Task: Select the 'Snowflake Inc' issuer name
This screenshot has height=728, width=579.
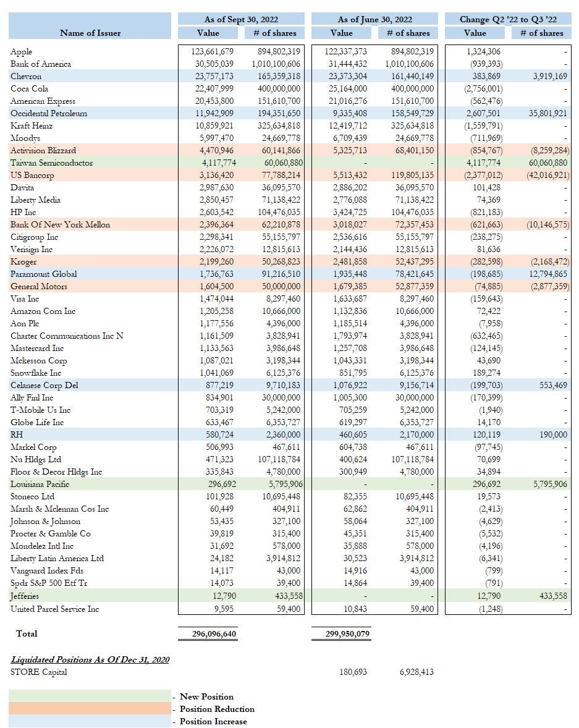Action: tap(36, 373)
